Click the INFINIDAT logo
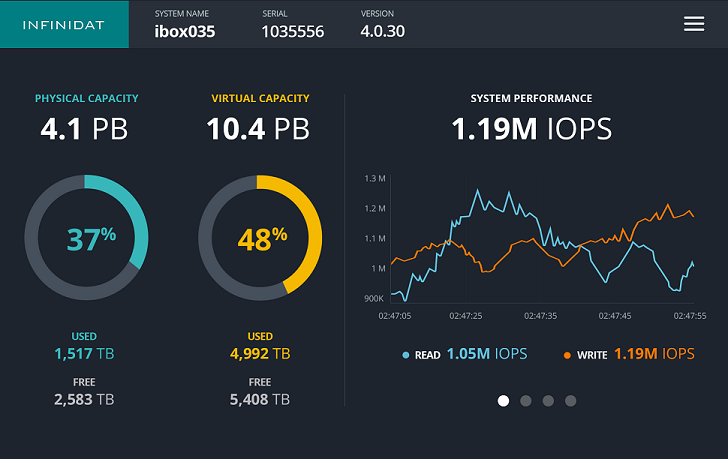 click(64, 24)
